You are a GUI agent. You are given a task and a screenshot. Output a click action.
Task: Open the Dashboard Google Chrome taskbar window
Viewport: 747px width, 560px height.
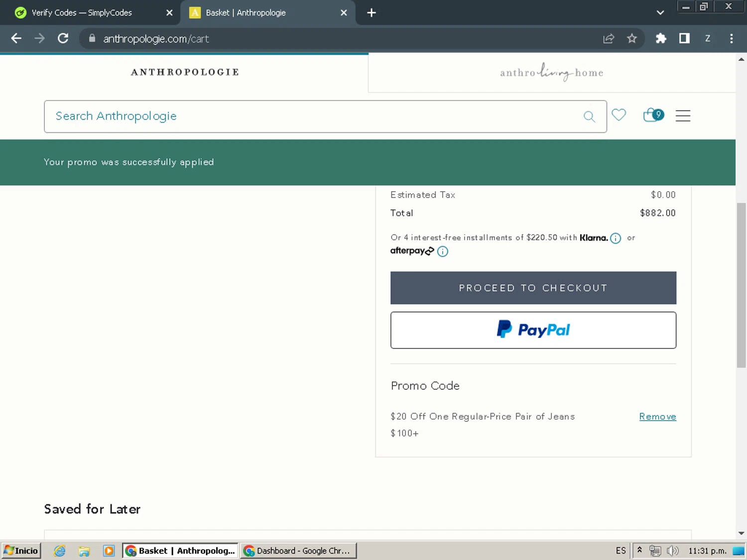(x=299, y=551)
